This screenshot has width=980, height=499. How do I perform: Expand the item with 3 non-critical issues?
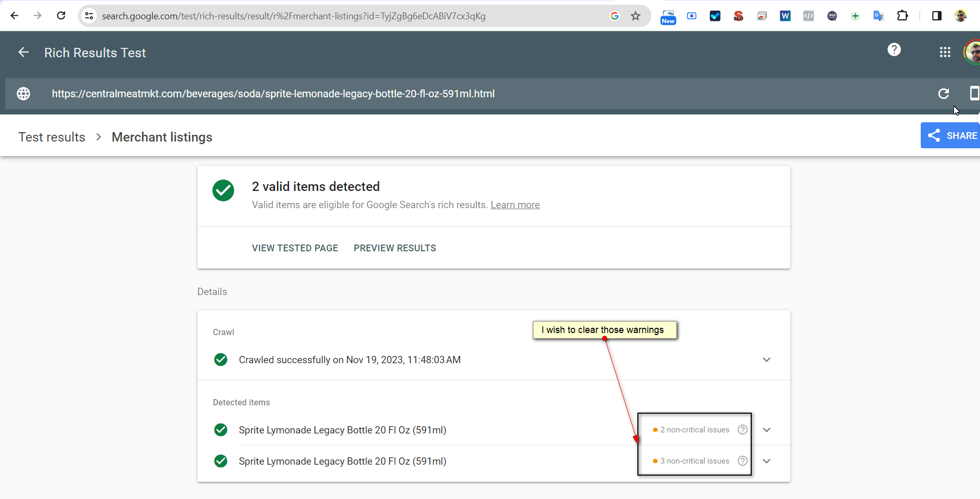click(x=766, y=461)
